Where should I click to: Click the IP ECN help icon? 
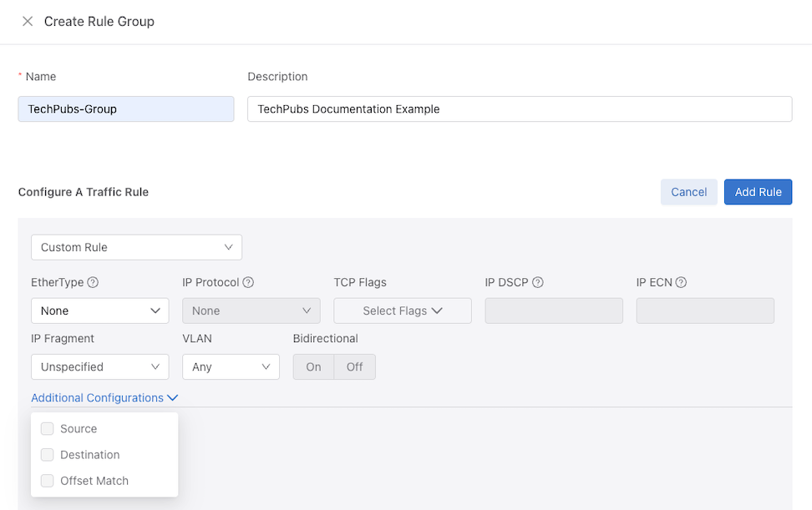tap(681, 282)
